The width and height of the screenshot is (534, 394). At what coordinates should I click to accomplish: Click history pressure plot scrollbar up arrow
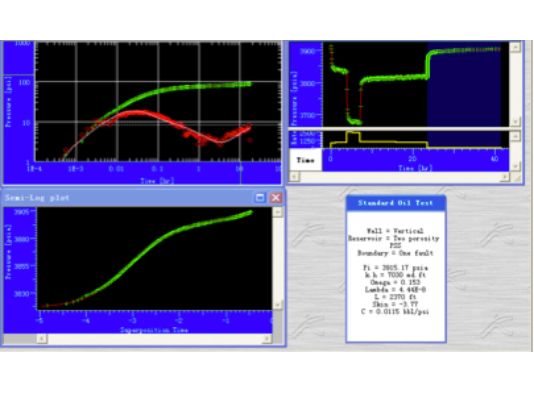tap(515, 47)
